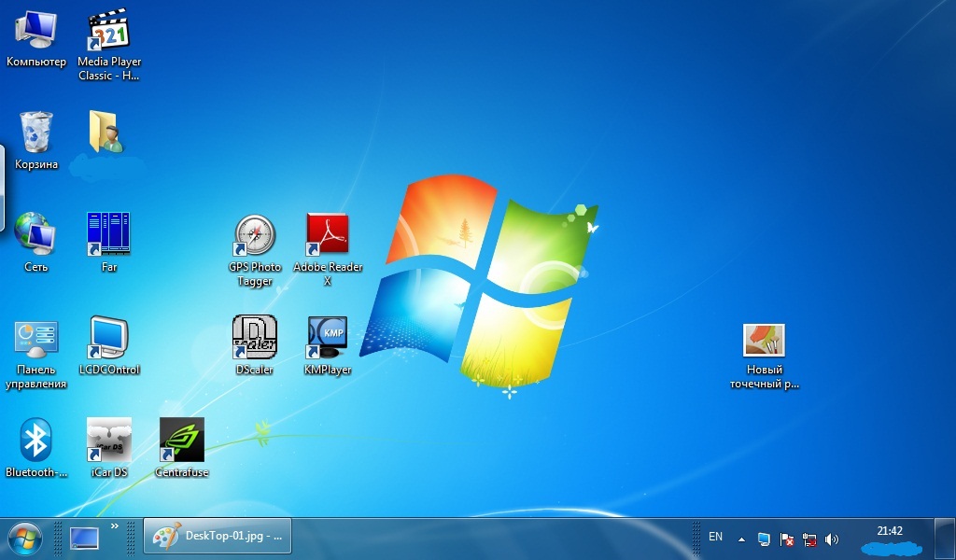The image size is (956, 560).
Task: Launch GPS Photo Tagger
Action: tap(255, 236)
